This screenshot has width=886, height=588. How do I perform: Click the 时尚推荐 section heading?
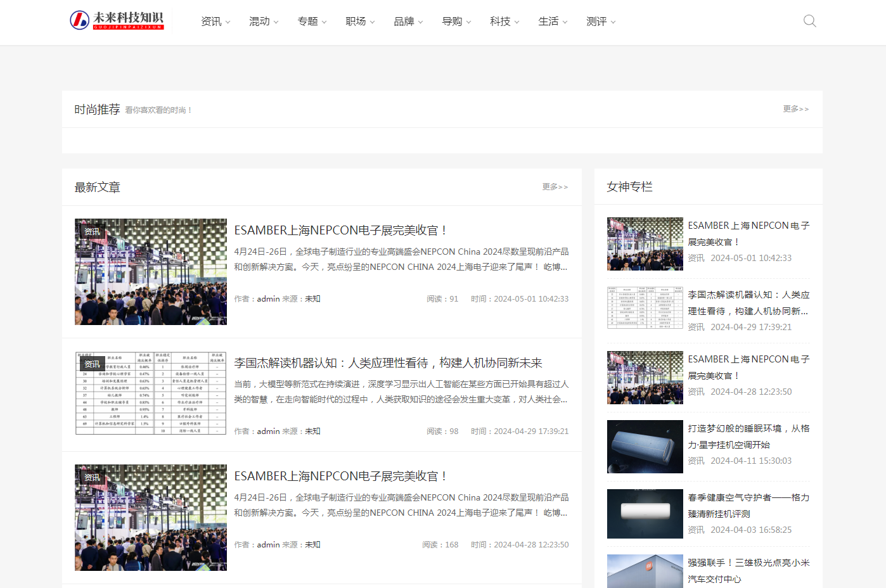pyautogui.click(x=97, y=110)
